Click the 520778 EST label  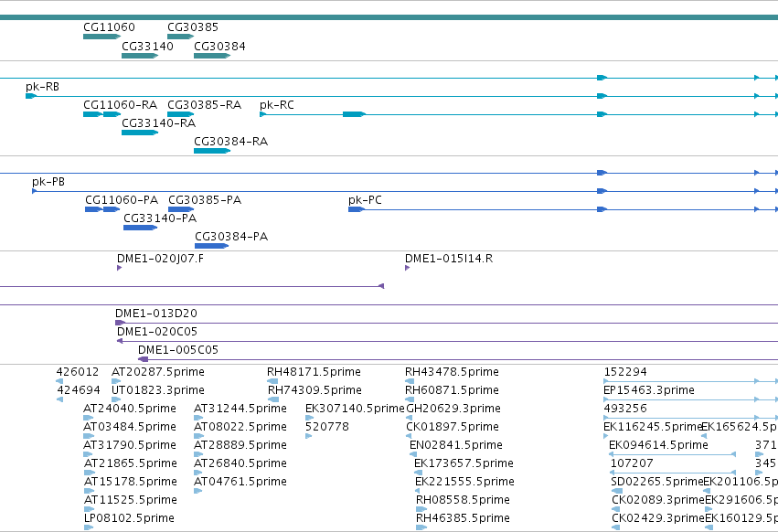(327, 427)
